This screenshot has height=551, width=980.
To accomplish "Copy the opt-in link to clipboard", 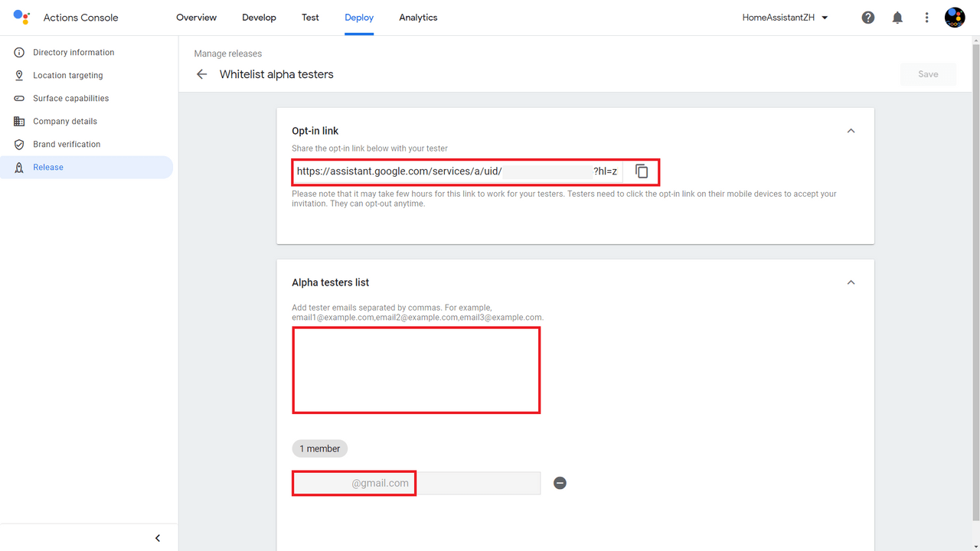I will (x=642, y=171).
